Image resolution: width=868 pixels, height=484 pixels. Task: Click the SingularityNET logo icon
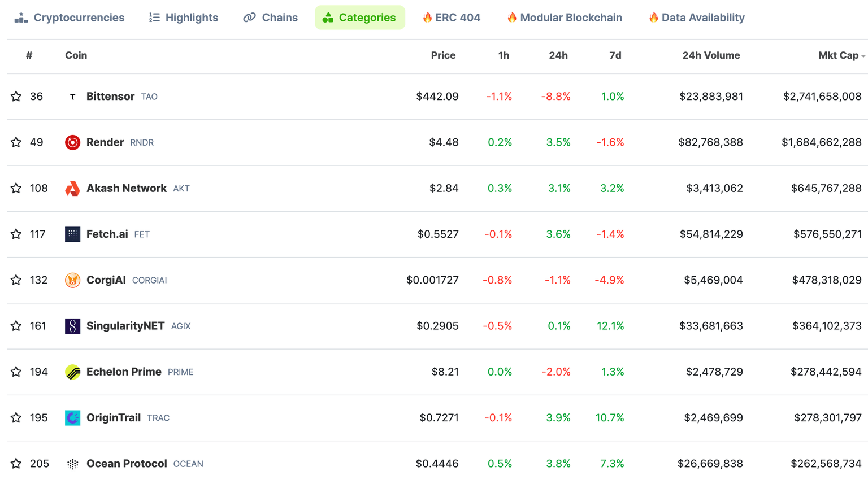coord(72,326)
